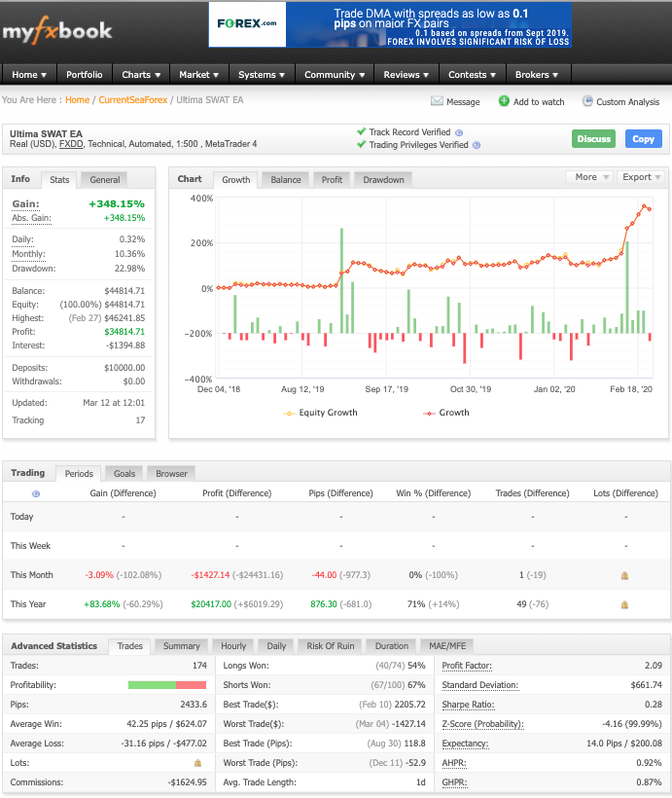Switch to the Duration tab
Viewport: 672px width, 798px height.
(392, 646)
